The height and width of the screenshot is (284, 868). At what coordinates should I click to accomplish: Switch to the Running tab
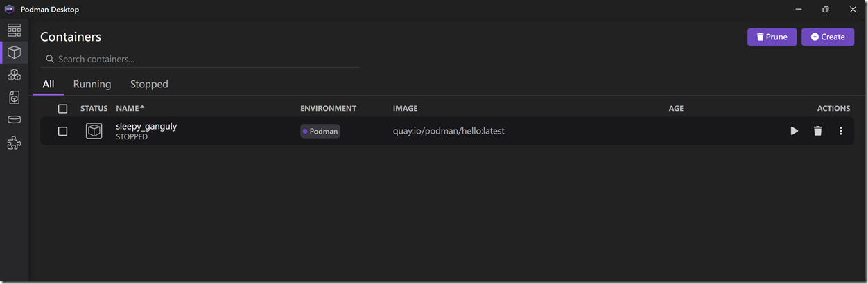[92, 84]
